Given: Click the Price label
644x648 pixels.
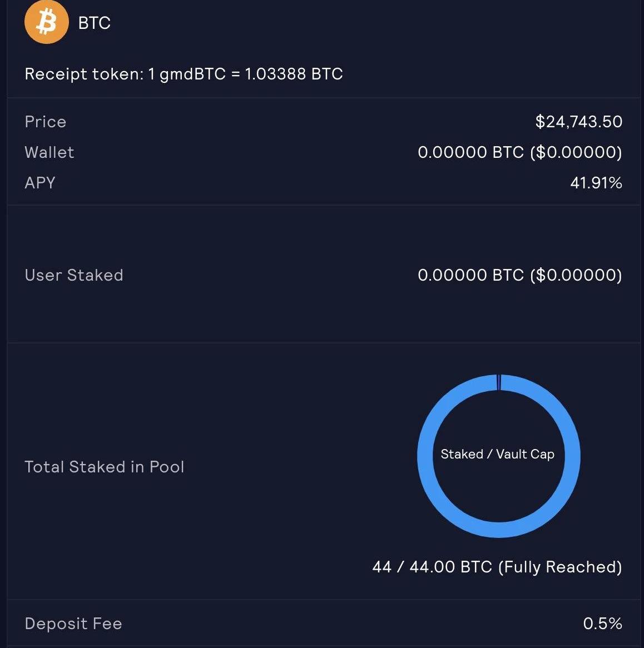Looking at the screenshot, I should pos(46,122).
